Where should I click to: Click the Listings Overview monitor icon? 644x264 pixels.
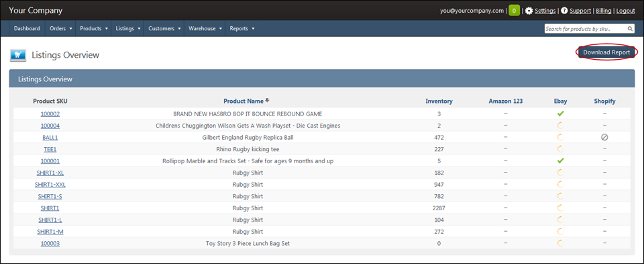tap(18, 54)
